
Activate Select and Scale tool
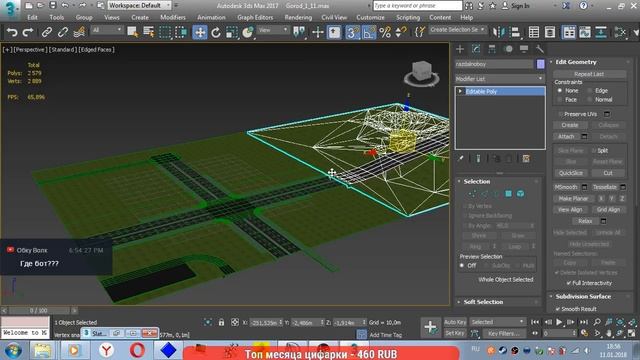coord(231,32)
